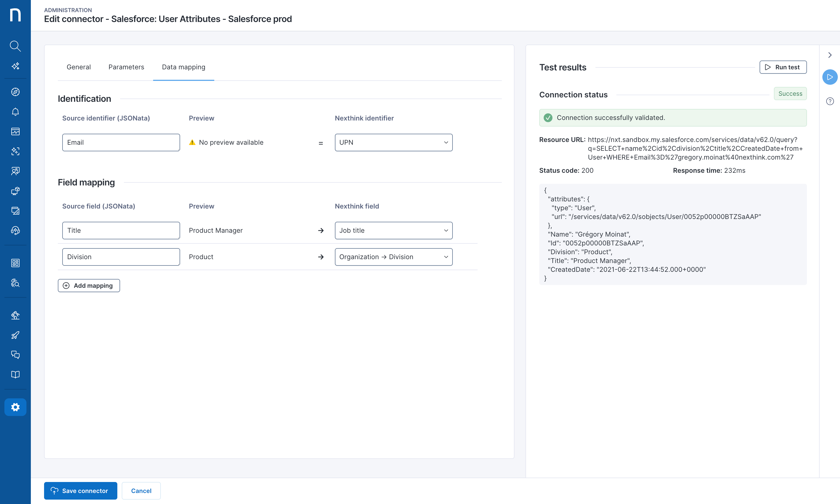The image size is (840, 504).
Task: Click the Save connector button
Action: pos(81,491)
